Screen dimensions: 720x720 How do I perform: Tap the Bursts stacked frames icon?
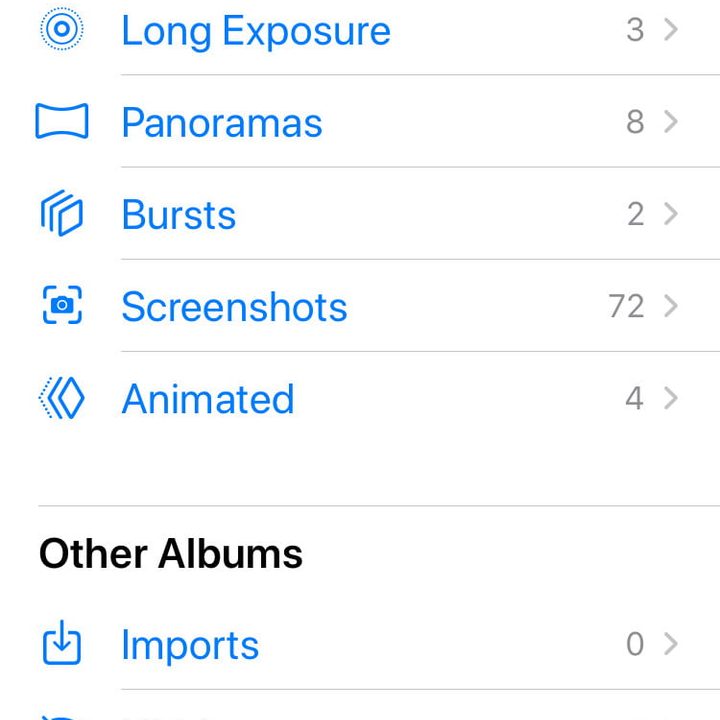click(62, 215)
